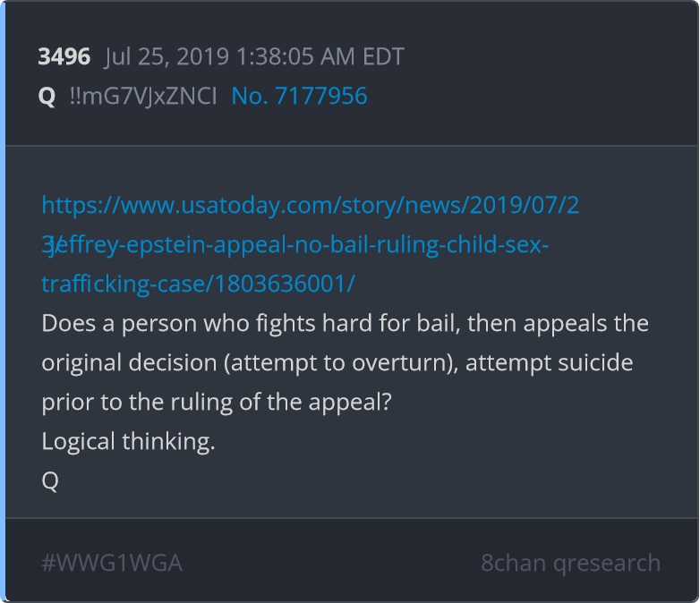The height and width of the screenshot is (603, 700).
Task: Click the 'Logical thinking.' line
Action: pos(128,441)
